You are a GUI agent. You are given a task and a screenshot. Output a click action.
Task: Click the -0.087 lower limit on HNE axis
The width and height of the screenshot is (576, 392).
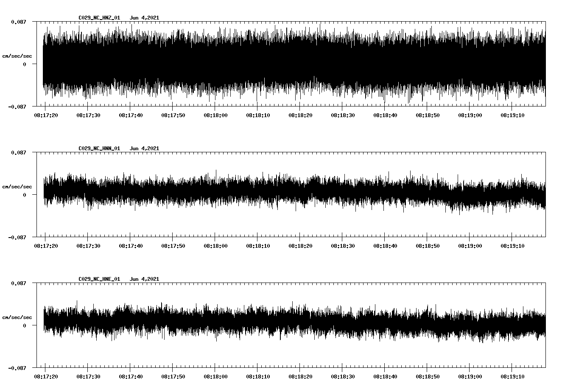click(x=17, y=368)
